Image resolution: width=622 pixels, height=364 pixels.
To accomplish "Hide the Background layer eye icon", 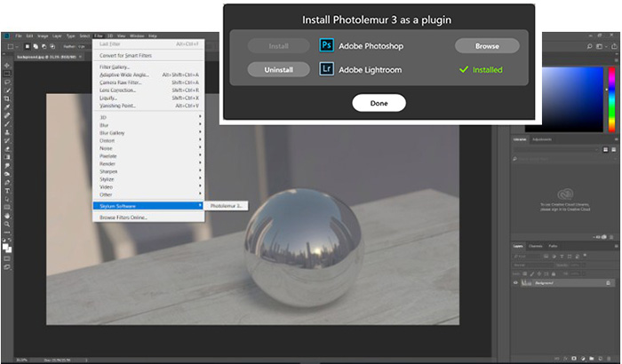I will click(x=515, y=282).
